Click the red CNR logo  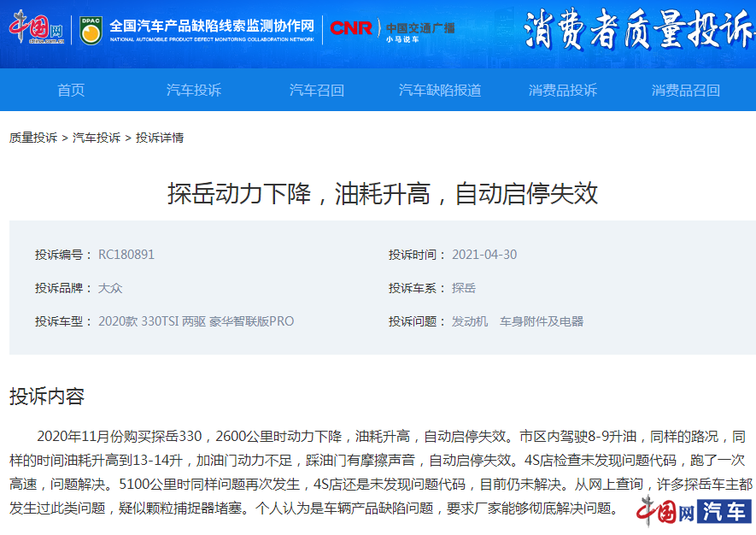pos(351,28)
